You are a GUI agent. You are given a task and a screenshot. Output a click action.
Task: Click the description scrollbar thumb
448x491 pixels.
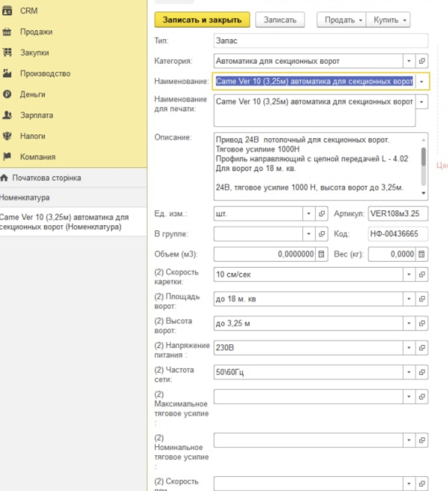point(424,156)
